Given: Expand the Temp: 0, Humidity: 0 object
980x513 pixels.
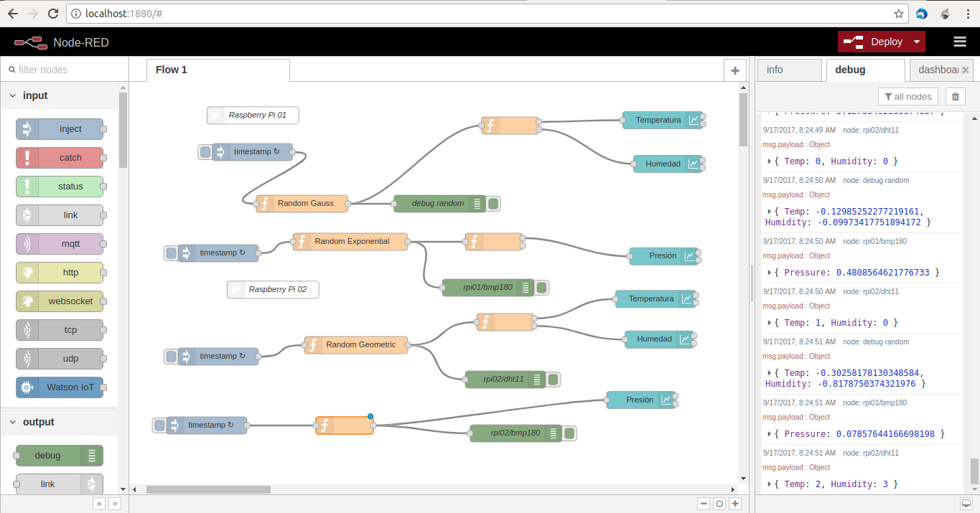Looking at the screenshot, I should 770,161.
